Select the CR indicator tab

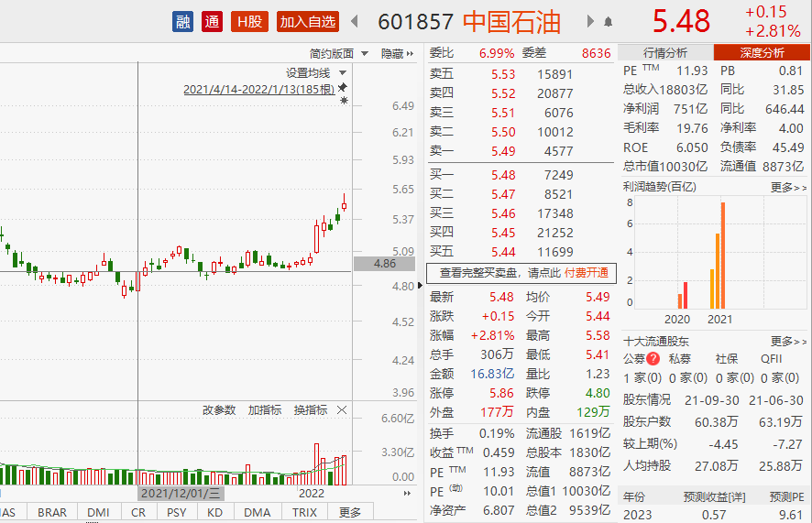pyautogui.click(x=138, y=512)
